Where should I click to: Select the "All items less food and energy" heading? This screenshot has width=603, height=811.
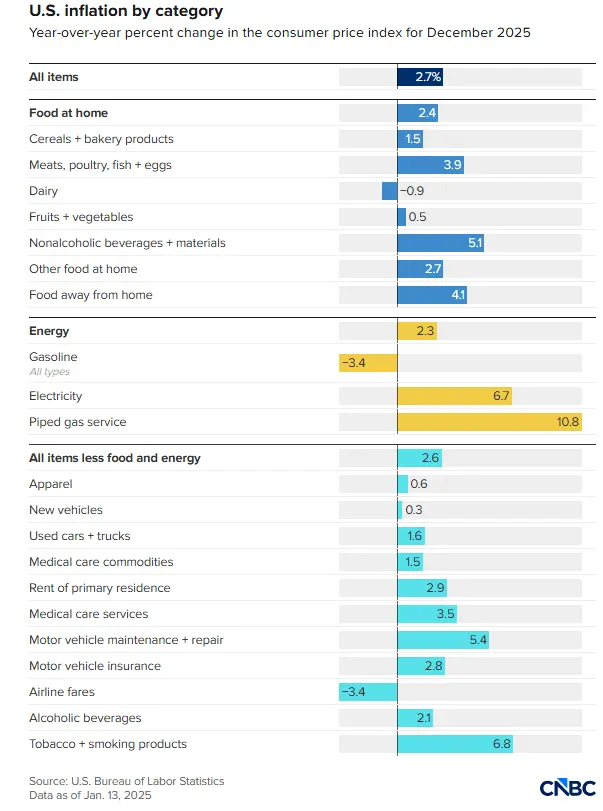[x=115, y=458]
